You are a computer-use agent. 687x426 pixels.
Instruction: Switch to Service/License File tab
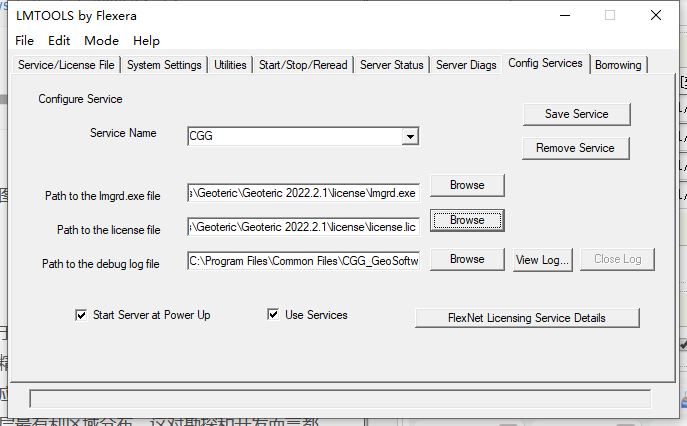point(66,65)
